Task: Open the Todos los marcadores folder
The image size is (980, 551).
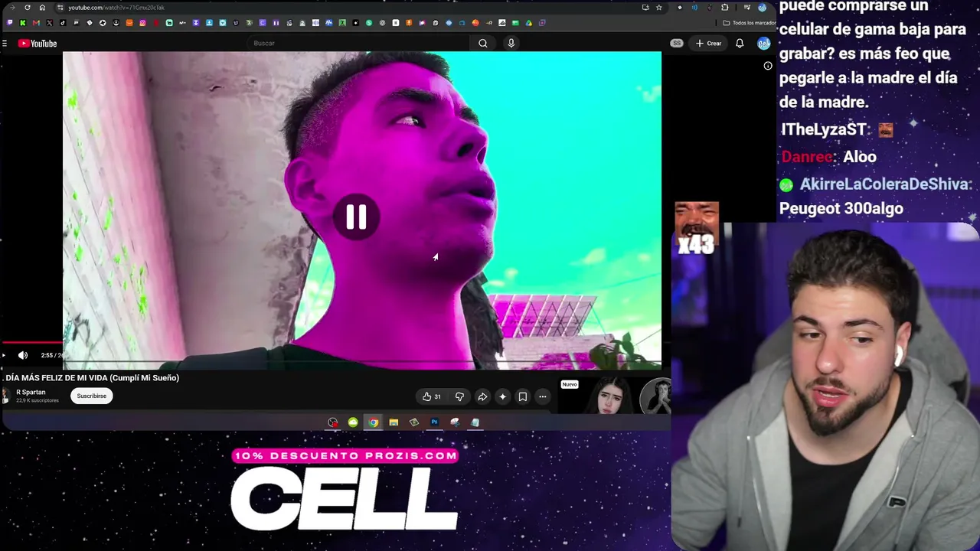Action: coord(748,23)
